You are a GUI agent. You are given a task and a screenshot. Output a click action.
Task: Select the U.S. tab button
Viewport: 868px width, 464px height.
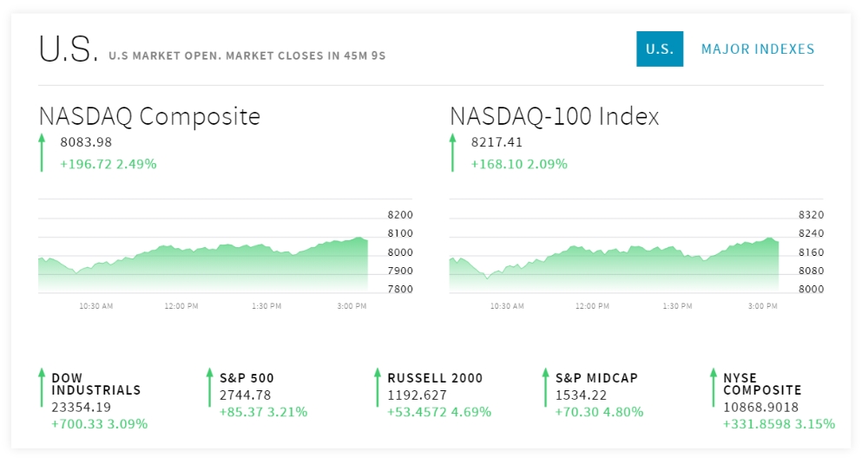click(x=660, y=49)
